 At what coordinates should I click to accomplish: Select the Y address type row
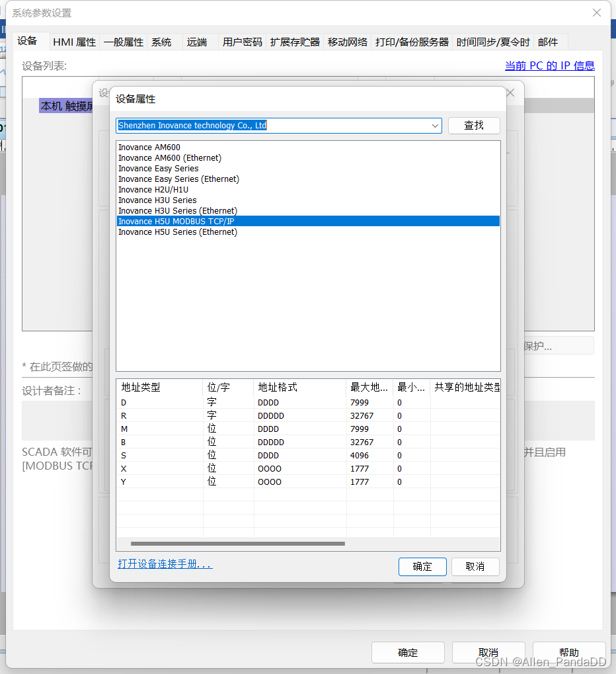[x=308, y=482]
